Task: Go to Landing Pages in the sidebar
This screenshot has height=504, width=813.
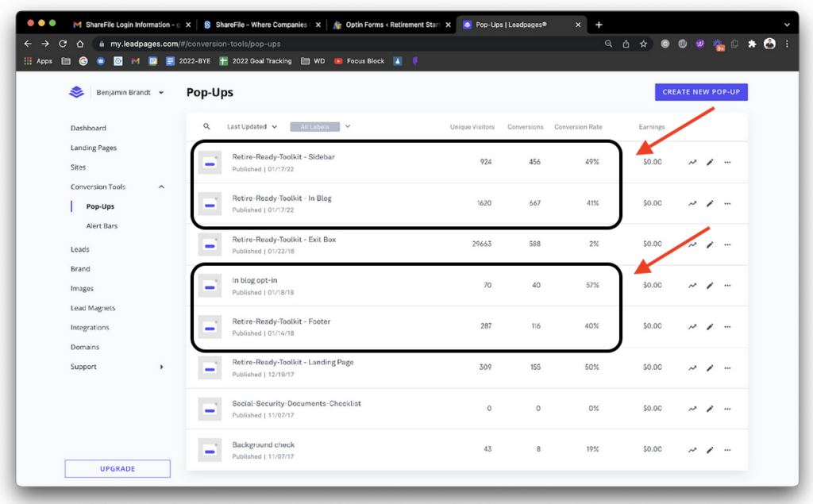Action: pyautogui.click(x=94, y=148)
